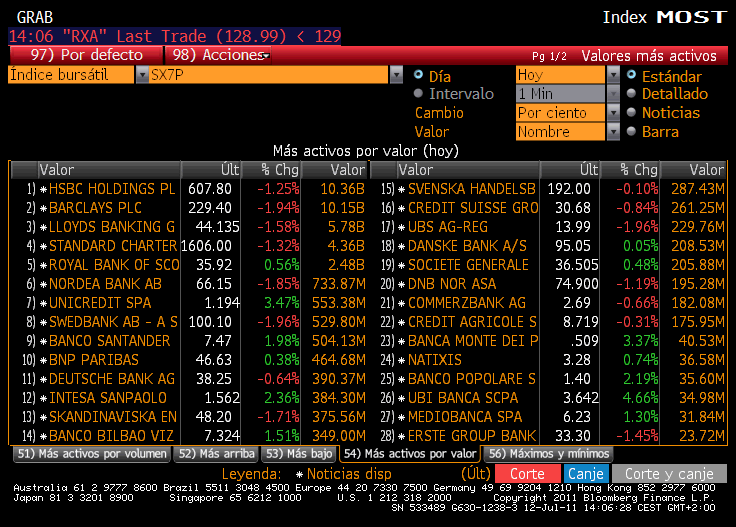Click news asterisk next to BNP PARIBAS
Viewport: 736px width, 527px height.
click(43, 360)
